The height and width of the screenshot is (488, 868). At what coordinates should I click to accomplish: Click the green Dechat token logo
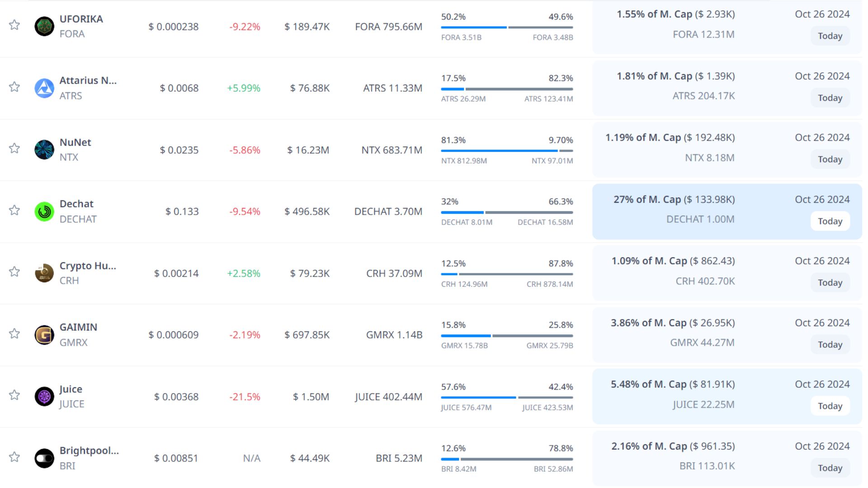click(x=44, y=211)
